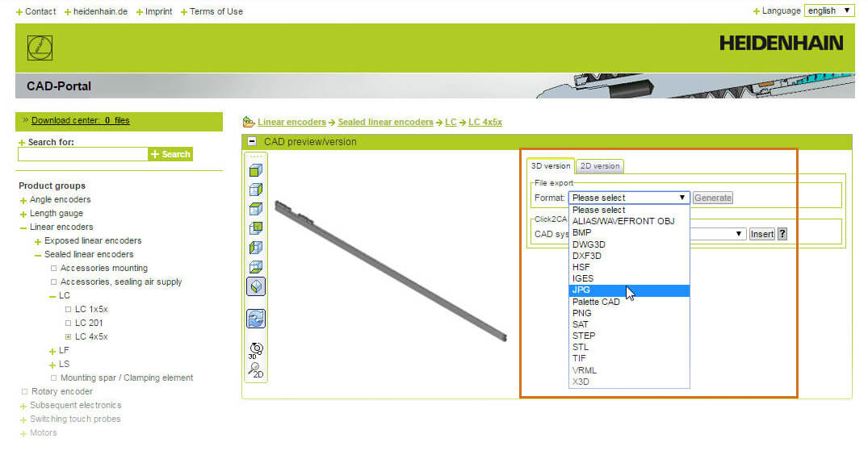Screen dimensions: 868x459
Task: Open the LC 4x5x breadcrumb link
Action: 485,122
